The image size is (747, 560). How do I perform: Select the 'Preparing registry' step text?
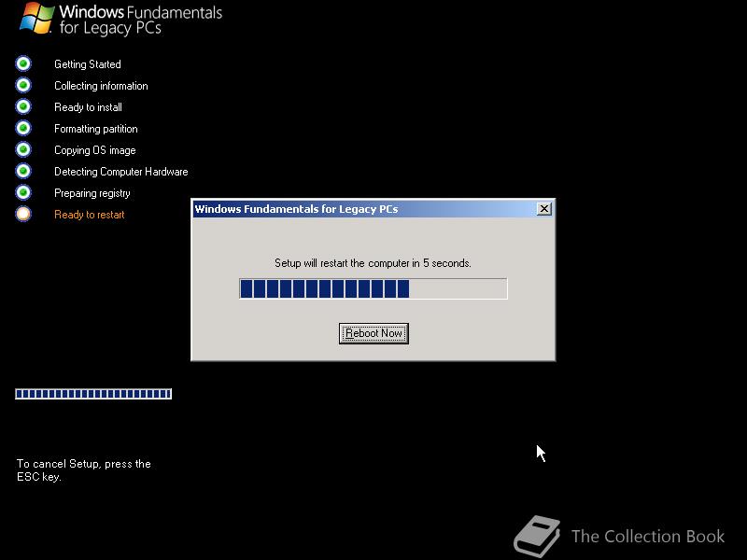[x=92, y=193]
